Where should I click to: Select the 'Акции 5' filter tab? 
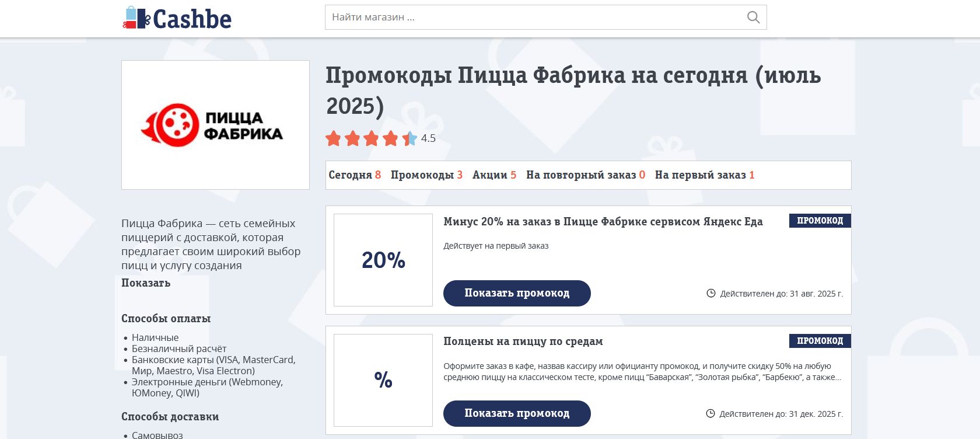[494, 175]
